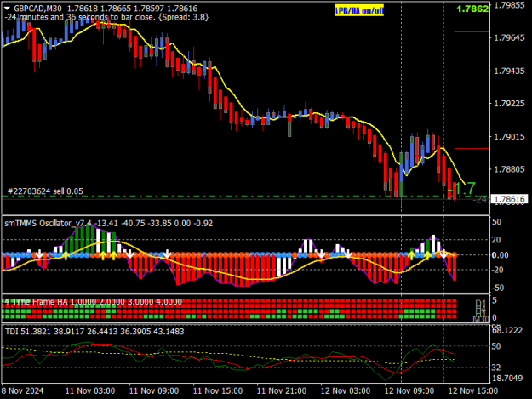Click the current price tag 1.78616
The height and width of the screenshot is (399, 532).
click(509, 199)
